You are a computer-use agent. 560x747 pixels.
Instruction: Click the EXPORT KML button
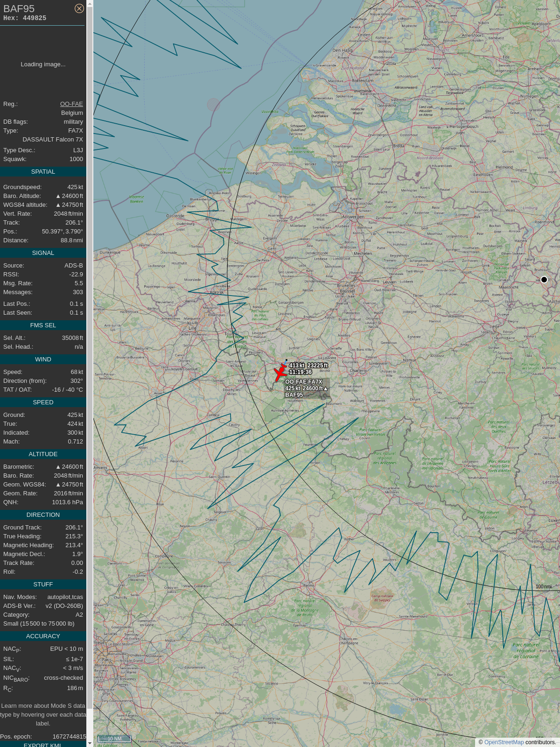click(x=42, y=745)
